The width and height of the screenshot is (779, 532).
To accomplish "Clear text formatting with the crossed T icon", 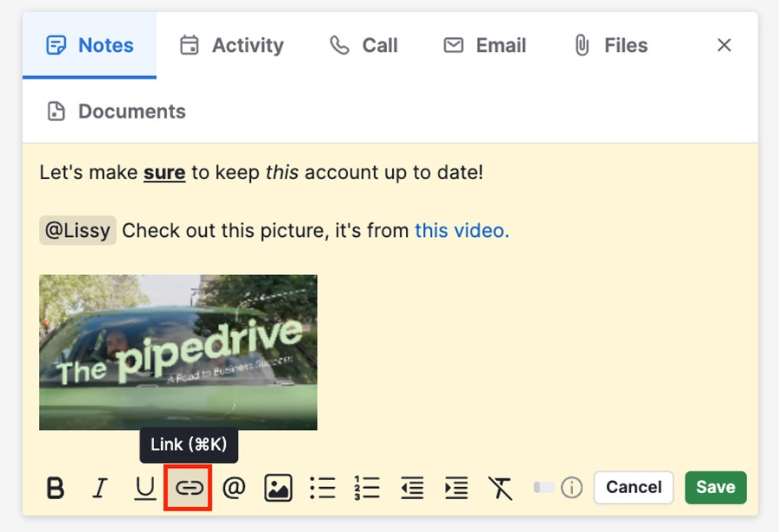I will 500,487.
